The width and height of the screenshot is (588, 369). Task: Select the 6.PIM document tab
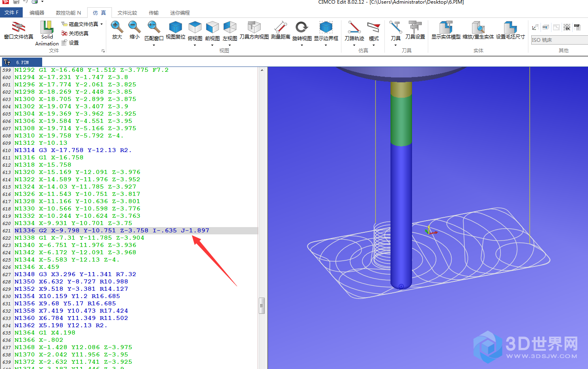(22, 62)
